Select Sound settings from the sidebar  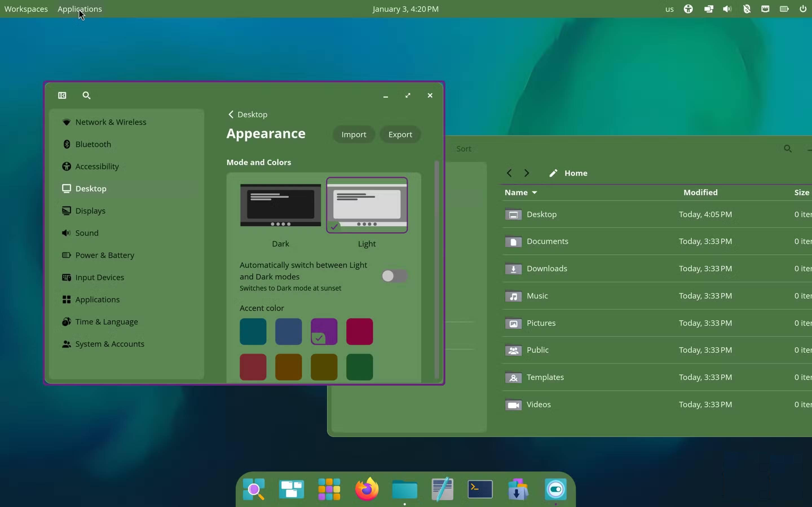point(87,233)
